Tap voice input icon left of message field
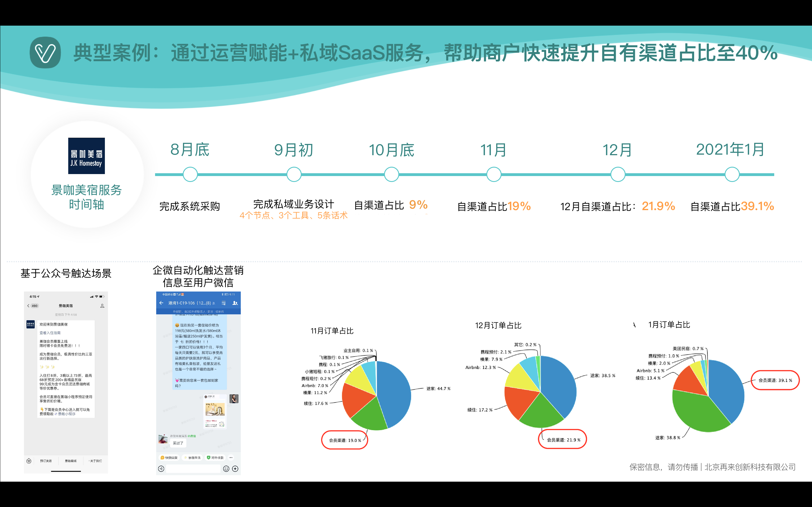The width and height of the screenshot is (812, 507). click(x=161, y=469)
